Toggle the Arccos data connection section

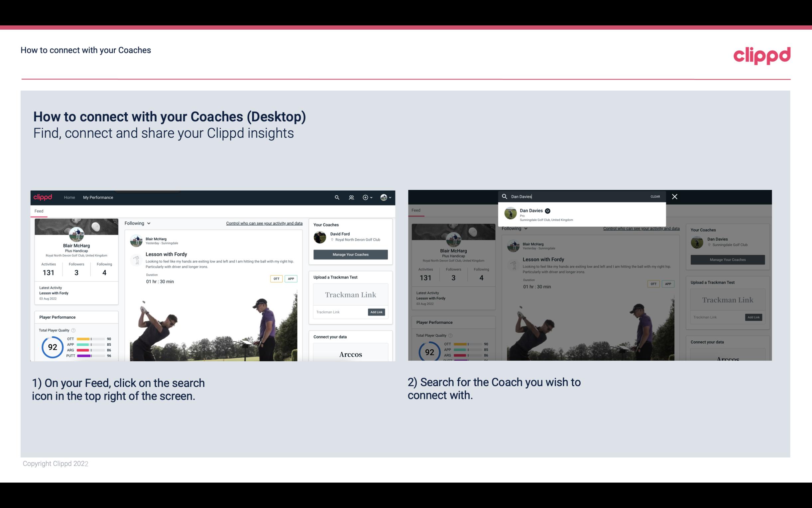tap(350, 355)
